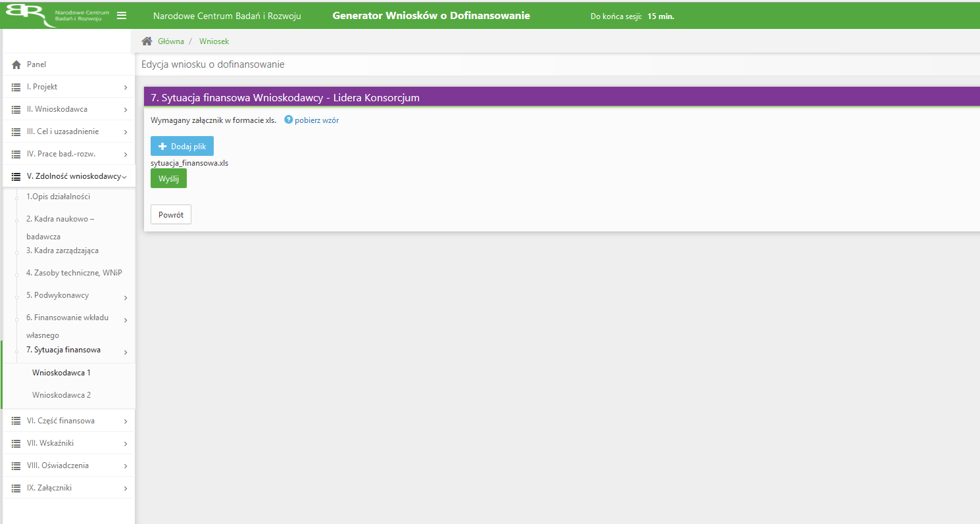
Task: Click list icon beside IV. Prace bad.-rozw.
Action: point(16,154)
